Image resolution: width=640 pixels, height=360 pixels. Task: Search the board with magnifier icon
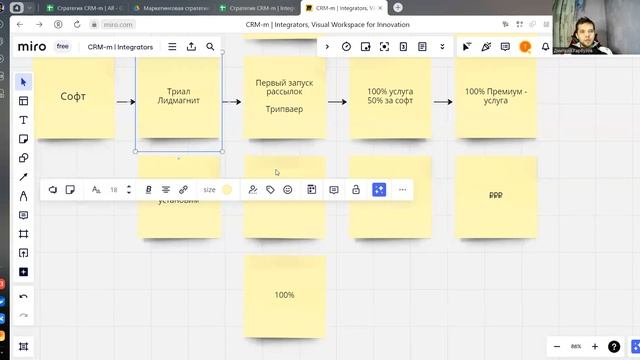(x=210, y=47)
